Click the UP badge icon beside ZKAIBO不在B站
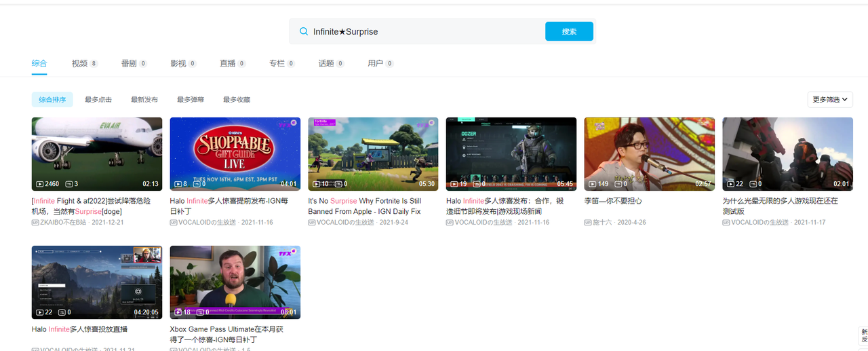868x351 pixels. [x=35, y=222]
